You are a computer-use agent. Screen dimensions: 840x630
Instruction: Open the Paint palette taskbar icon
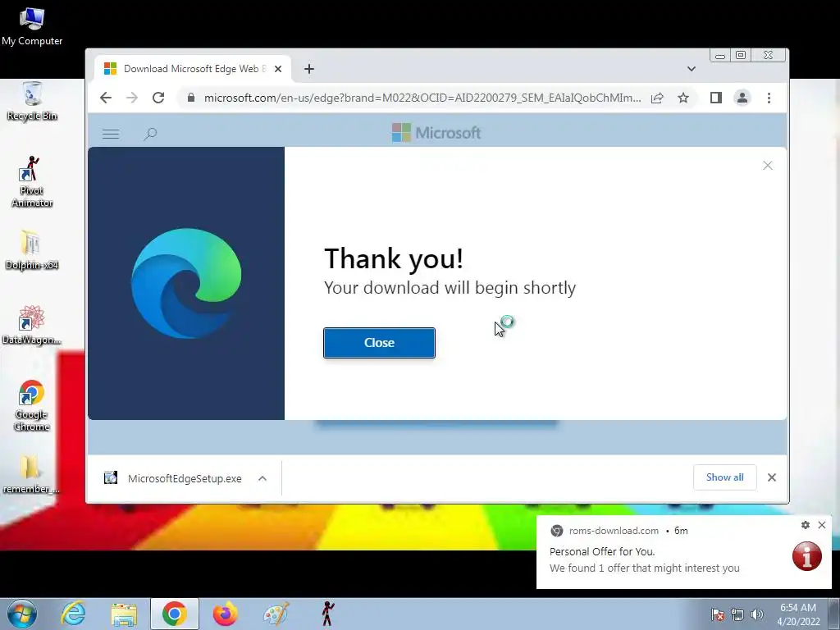276,614
